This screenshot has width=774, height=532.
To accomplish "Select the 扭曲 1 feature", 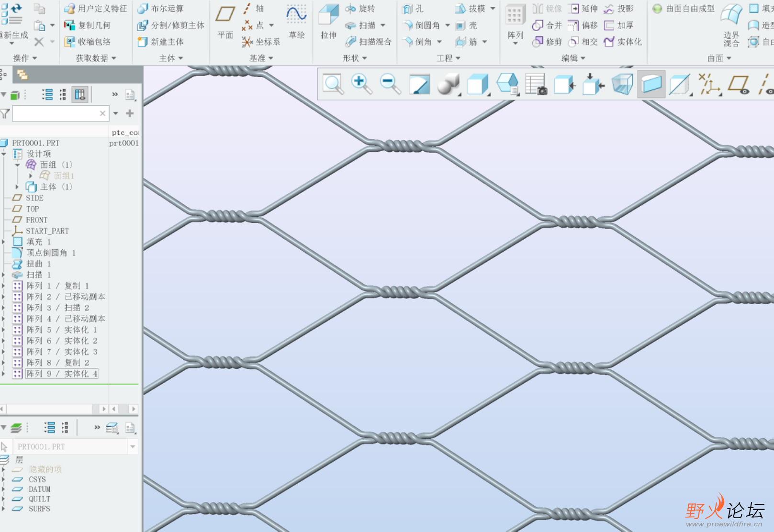I will (x=32, y=264).
